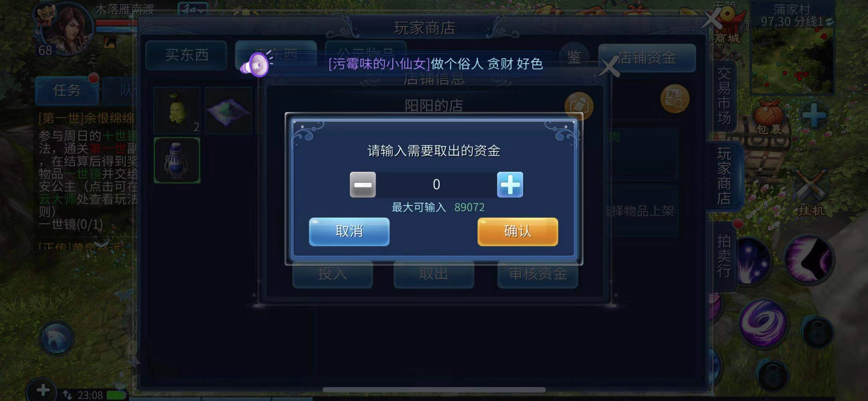Switch to 交易市场 side tab

(x=724, y=96)
